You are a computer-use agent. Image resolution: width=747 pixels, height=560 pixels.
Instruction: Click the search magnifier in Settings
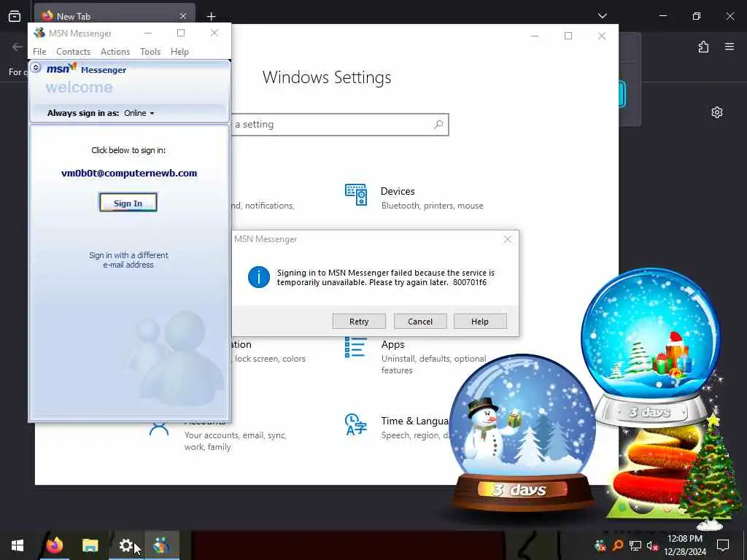438,125
